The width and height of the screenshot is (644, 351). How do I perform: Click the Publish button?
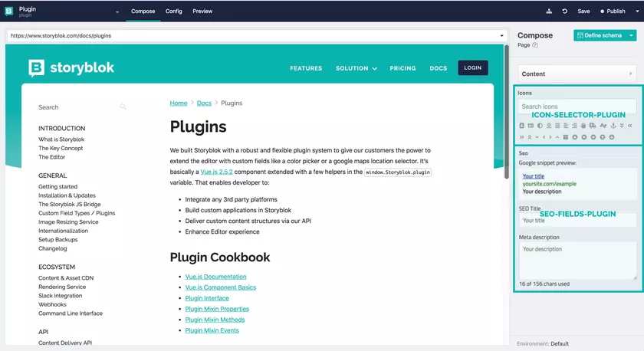coord(613,11)
